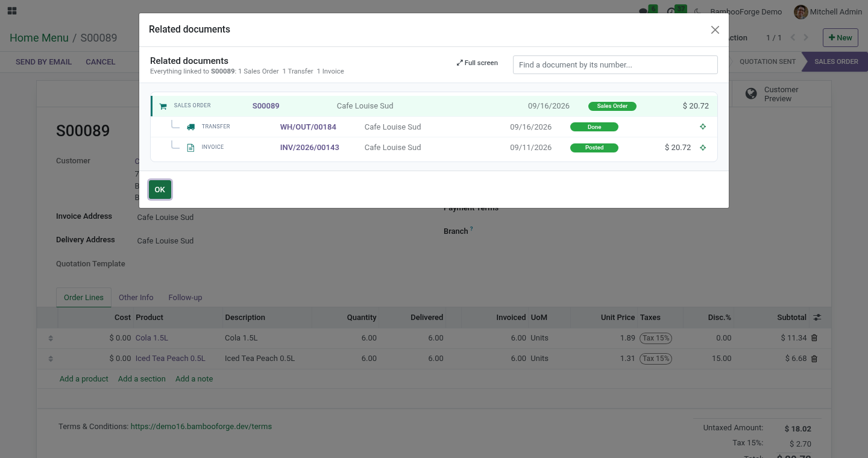Image resolution: width=868 pixels, height=458 pixels.
Task: Delete the Cola 1.5L order line
Action: coord(814,338)
